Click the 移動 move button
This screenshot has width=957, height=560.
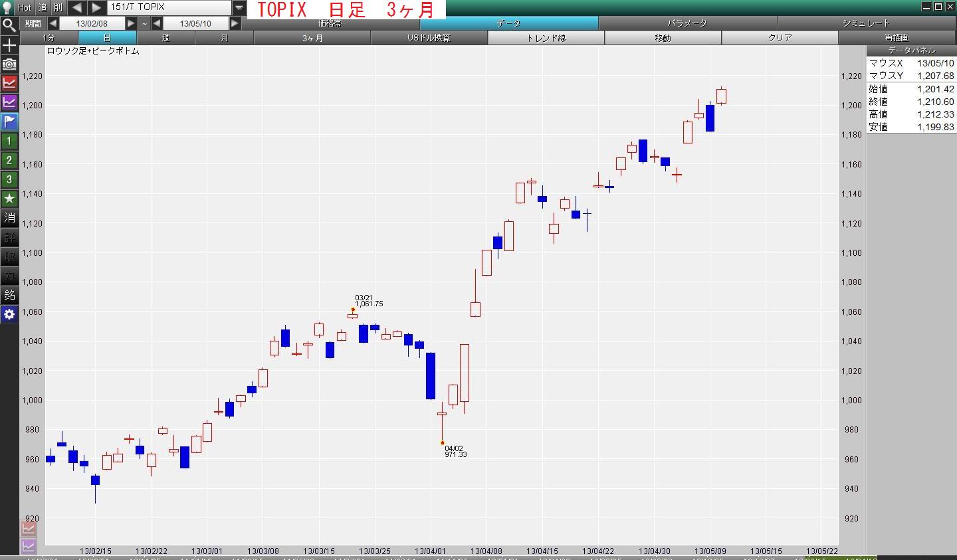point(663,38)
